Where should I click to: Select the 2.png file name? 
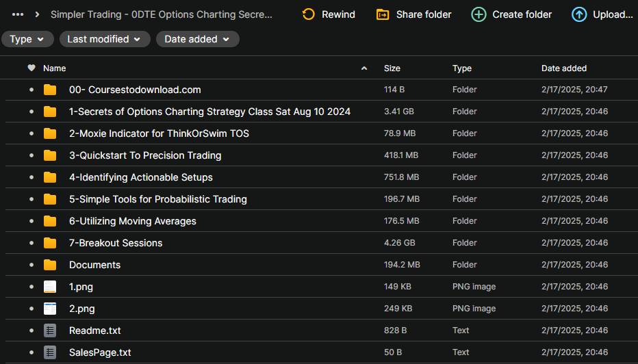(x=81, y=309)
